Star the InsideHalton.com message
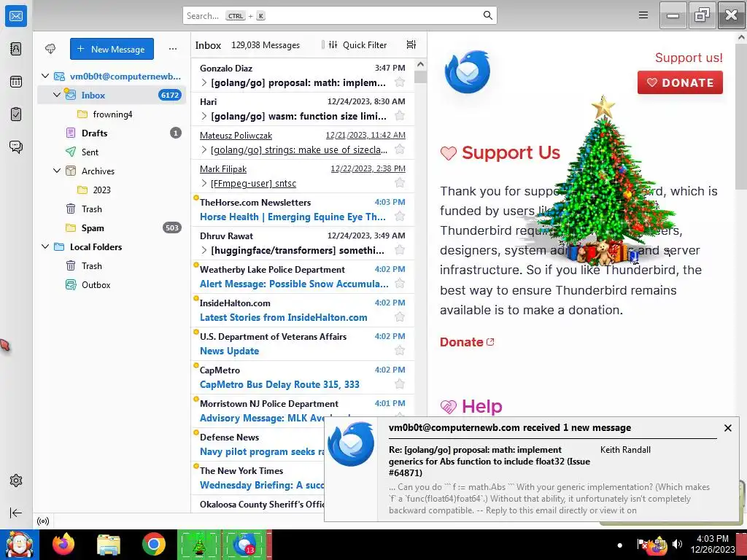 (x=400, y=317)
